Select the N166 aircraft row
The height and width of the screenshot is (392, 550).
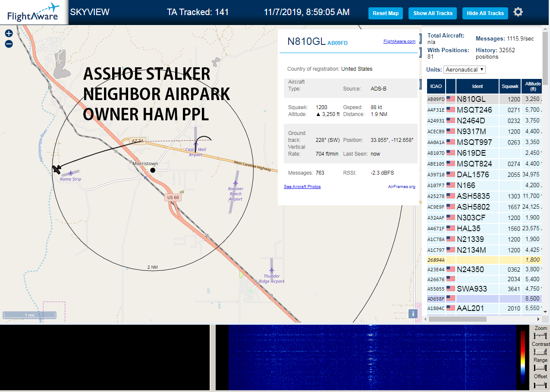[484, 185]
